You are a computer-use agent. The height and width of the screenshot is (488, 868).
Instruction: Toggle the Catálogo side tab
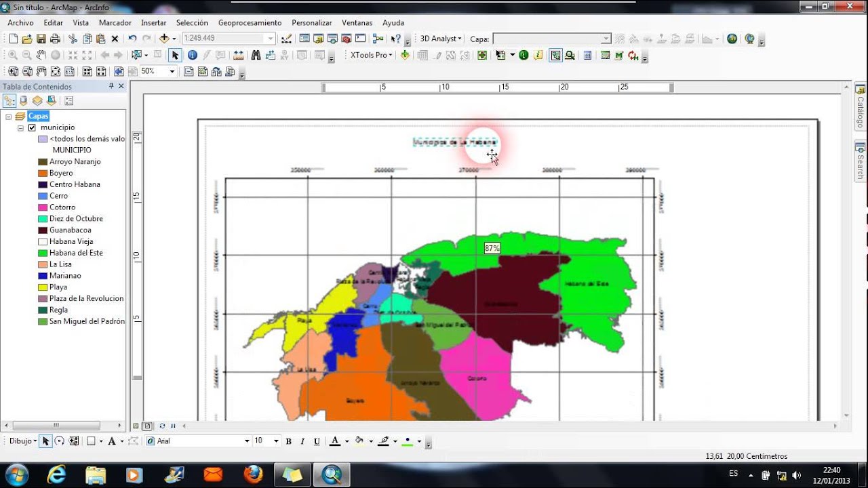[861, 108]
